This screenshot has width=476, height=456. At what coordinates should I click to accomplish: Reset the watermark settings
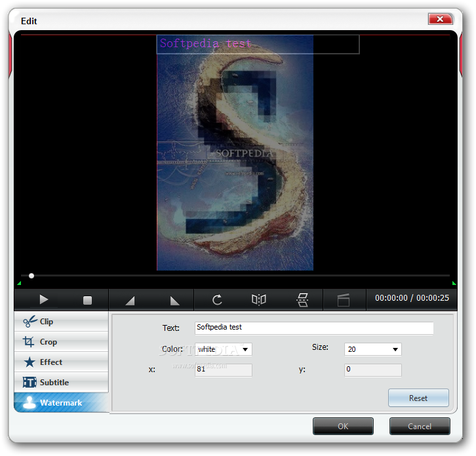coord(418,398)
